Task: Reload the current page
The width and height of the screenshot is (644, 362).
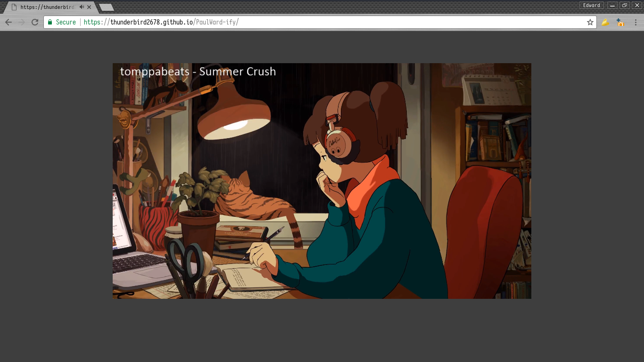Action: (35, 22)
